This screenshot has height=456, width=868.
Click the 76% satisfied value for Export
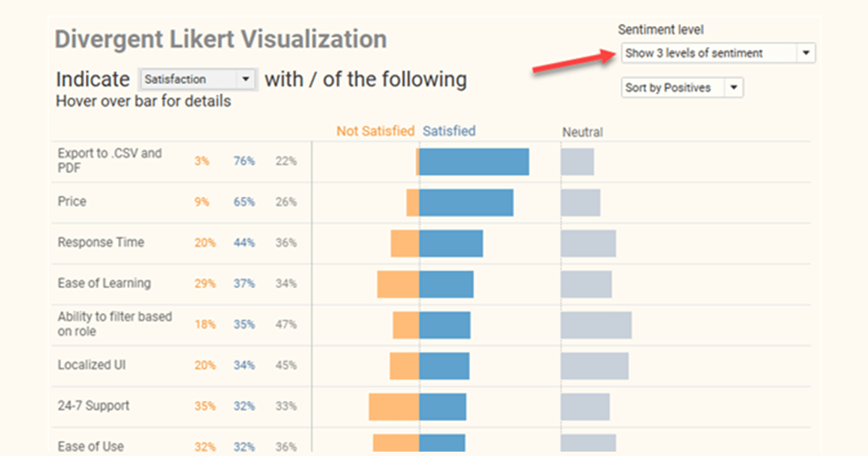coord(244,161)
